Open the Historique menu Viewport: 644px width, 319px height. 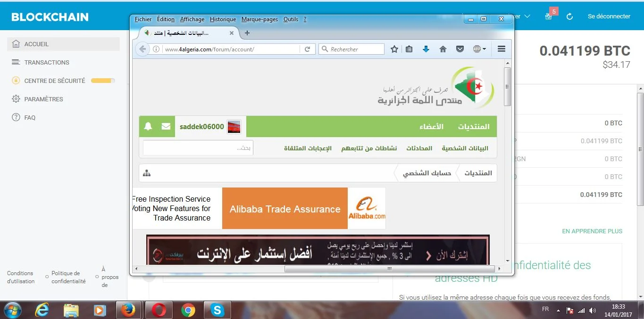(223, 19)
